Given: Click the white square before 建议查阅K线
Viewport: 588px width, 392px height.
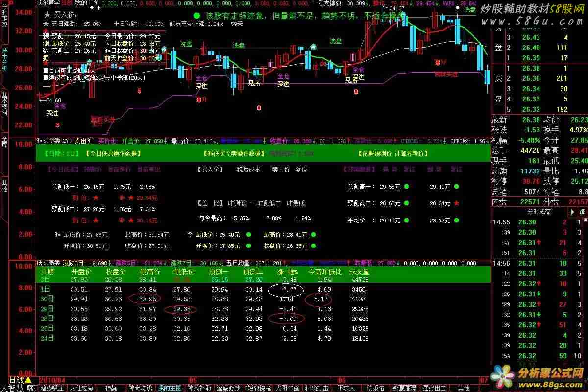Looking at the screenshot, I should (x=46, y=77).
